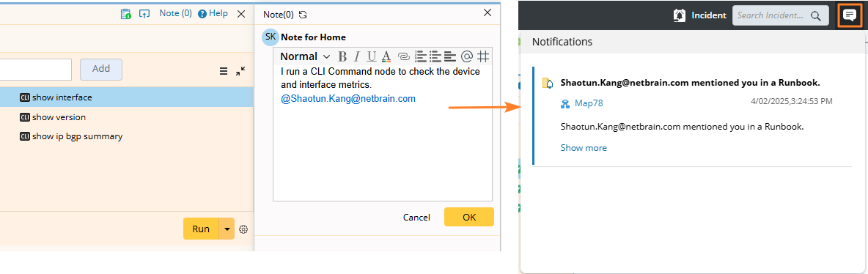The width and height of the screenshot is (868, 274).
Task: Insert a hyperlink in the note
Action: pos(403,56)
